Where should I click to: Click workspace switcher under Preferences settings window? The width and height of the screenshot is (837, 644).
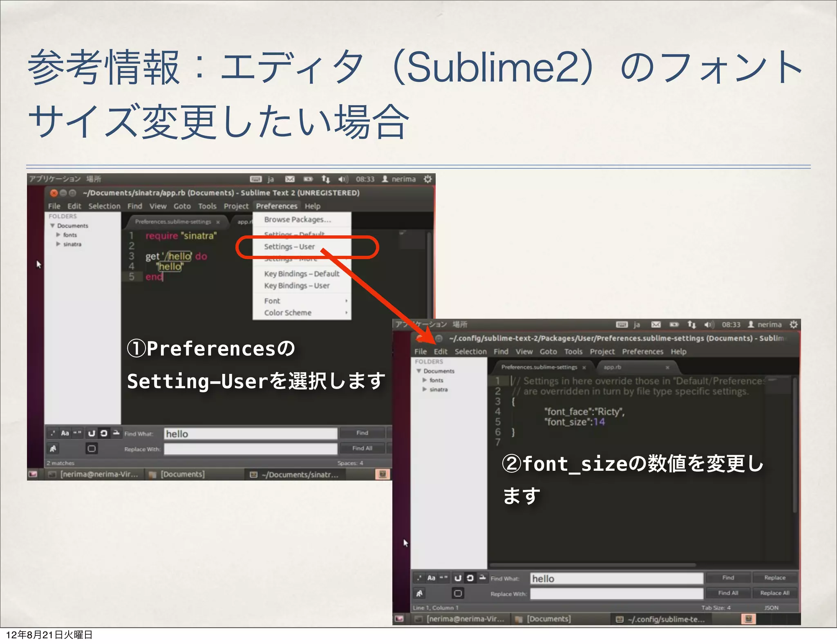(748, 619)
